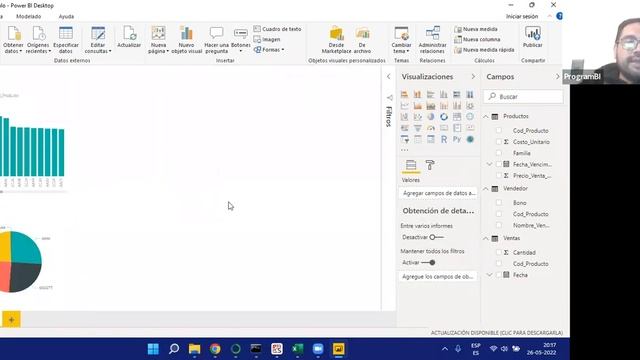Expand the Filtros pane chevron
640x360 pixels.
389,77
